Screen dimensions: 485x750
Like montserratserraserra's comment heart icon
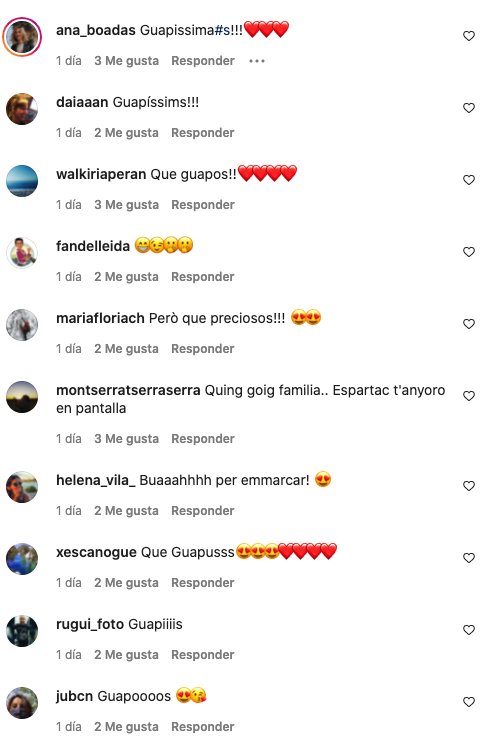tap(469, 396)
